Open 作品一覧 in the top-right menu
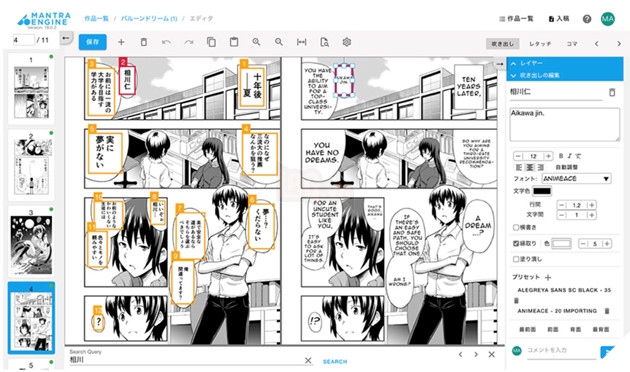This screenshot has width=630, height=372. pos(516,19)
